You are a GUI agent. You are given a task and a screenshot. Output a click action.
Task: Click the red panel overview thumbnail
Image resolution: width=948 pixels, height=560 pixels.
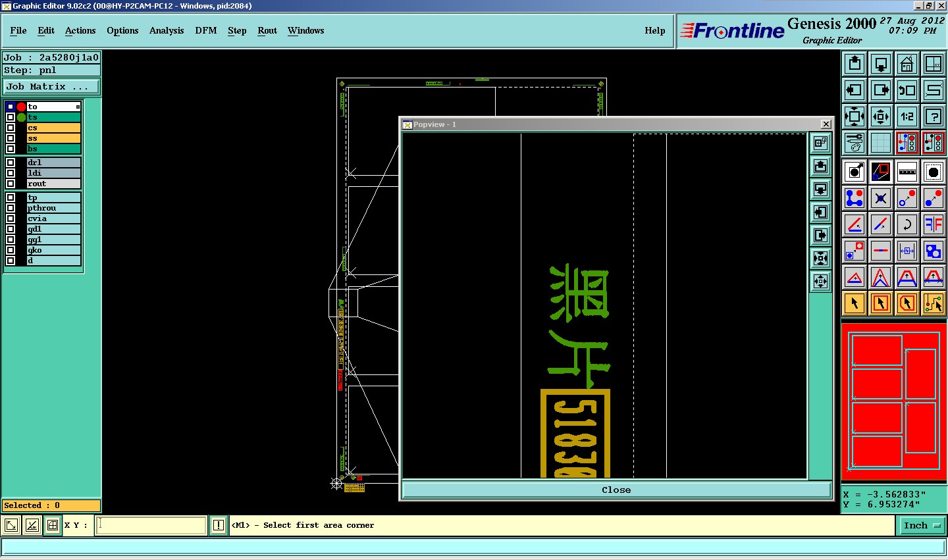[894, 402]
